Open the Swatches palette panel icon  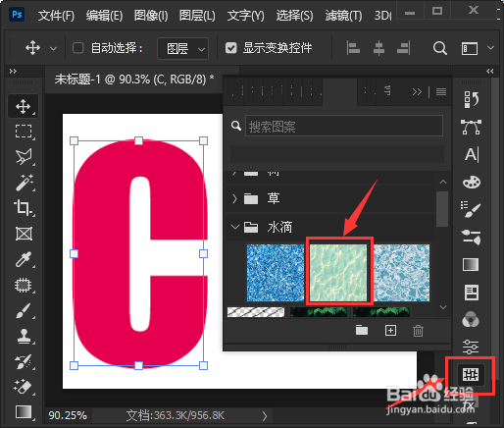point(472,182)
